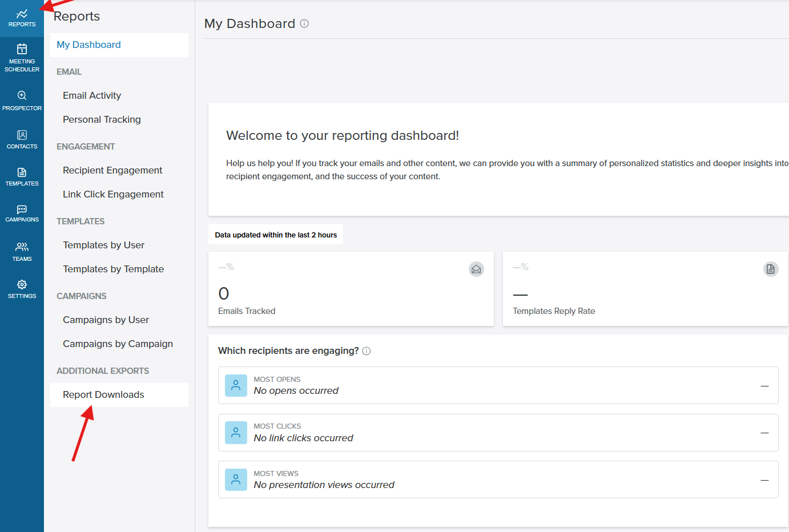Click the person icon in Most Views row

point(236,480)
